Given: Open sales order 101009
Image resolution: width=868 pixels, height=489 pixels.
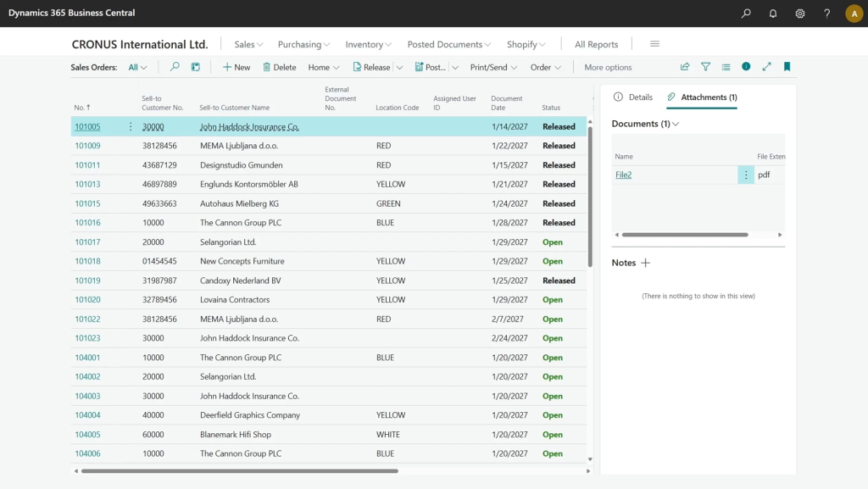Looking at the screenshot, I should coord(87,146).
